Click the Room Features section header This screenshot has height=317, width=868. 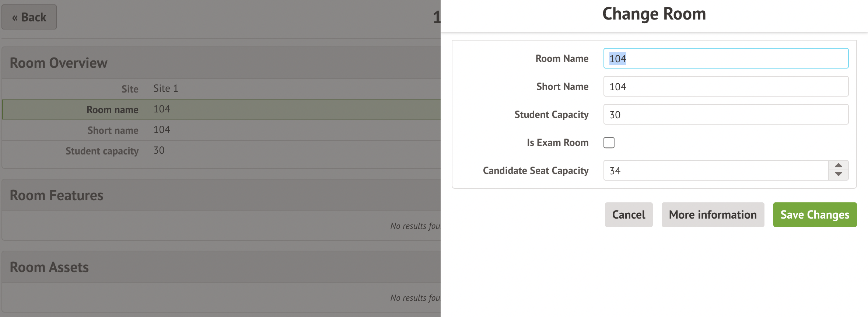pyautogui.click(x=57, y=195)
